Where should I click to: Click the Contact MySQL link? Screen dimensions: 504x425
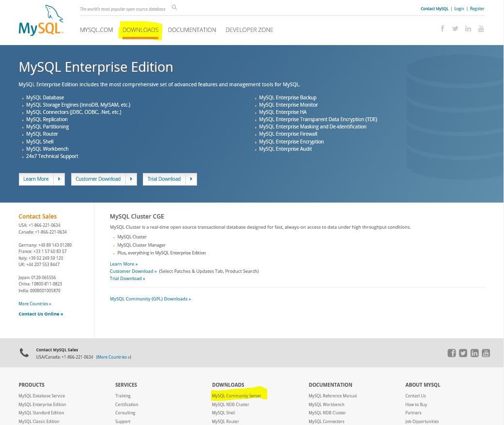click(434, 9)
